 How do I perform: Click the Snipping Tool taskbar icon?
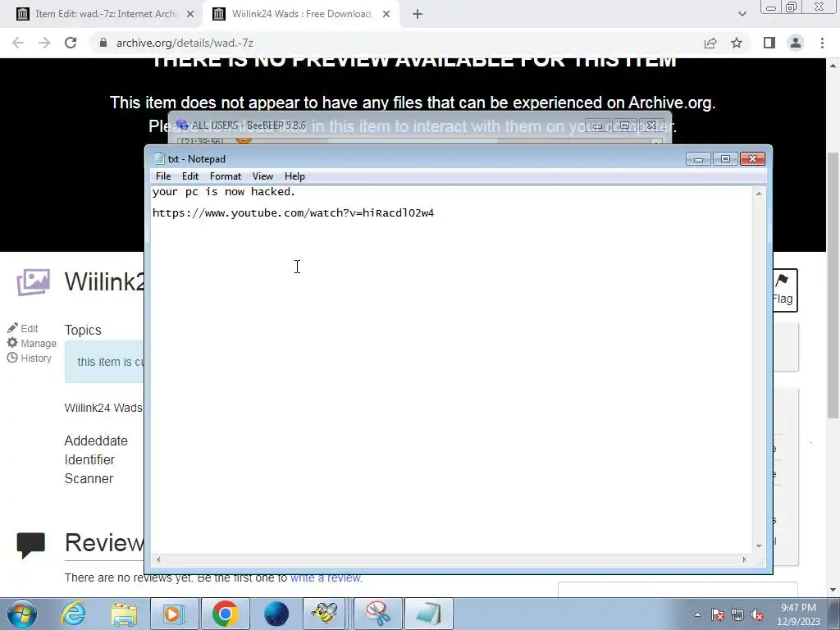coord(377,614)
